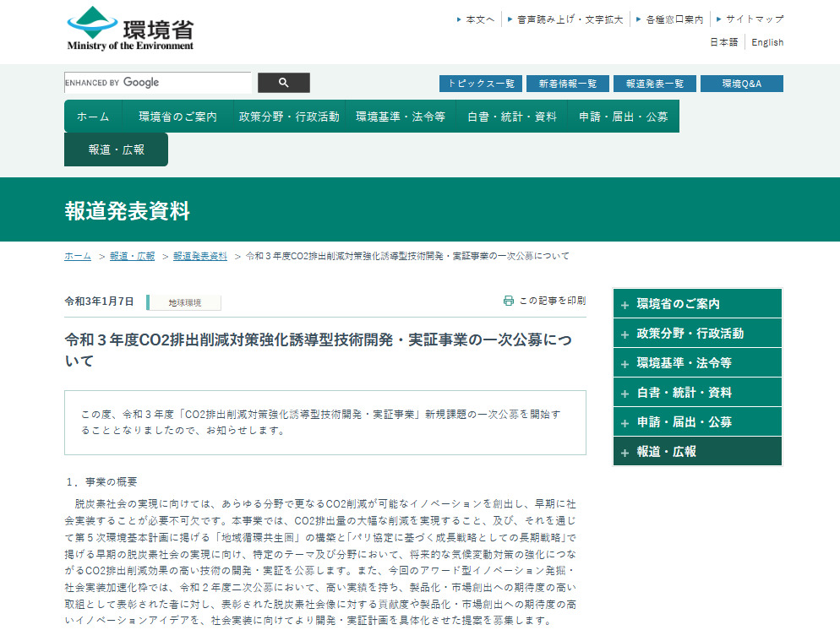Open the 環境Q&A button
The width and height of the screenshot is (840, 641).
pos(741,84)
